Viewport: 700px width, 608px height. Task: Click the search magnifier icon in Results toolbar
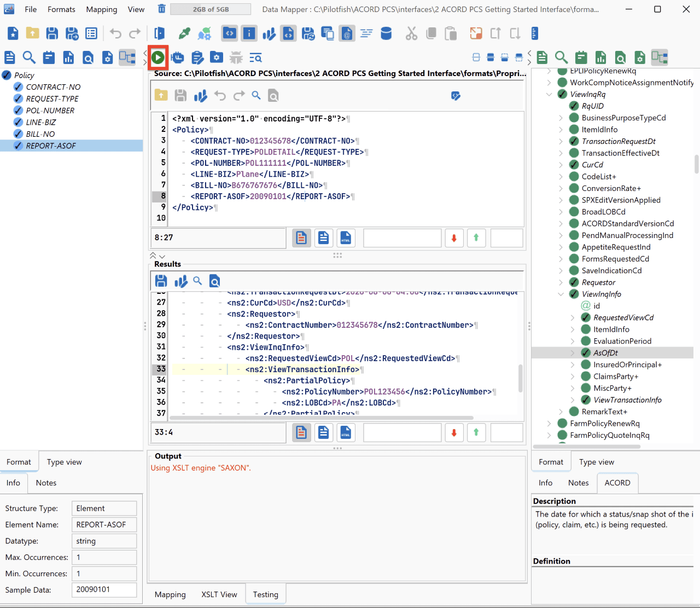197,281
